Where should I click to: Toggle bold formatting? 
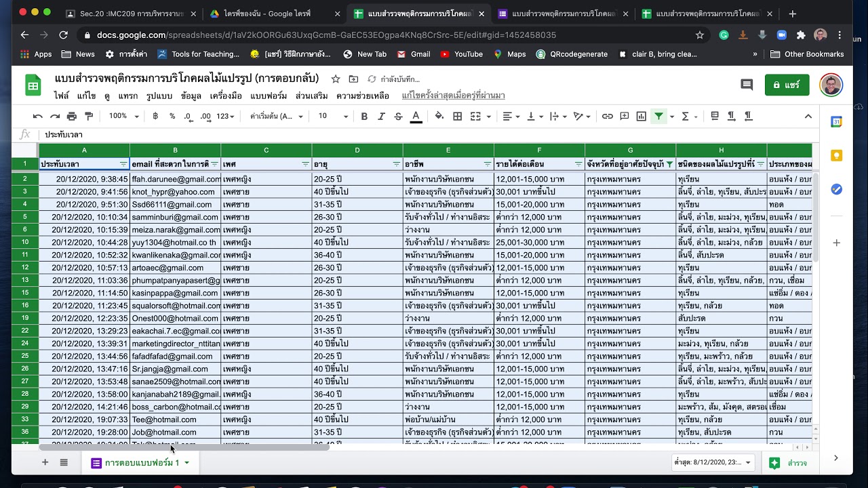pyautogui.click(x=364, y=117)
